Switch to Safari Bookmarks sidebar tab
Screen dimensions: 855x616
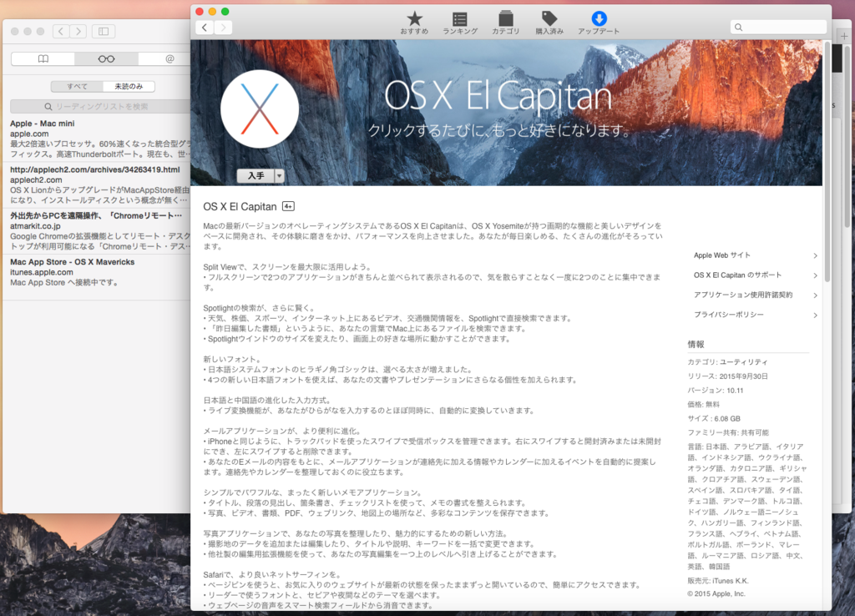(x=43, y=59)
